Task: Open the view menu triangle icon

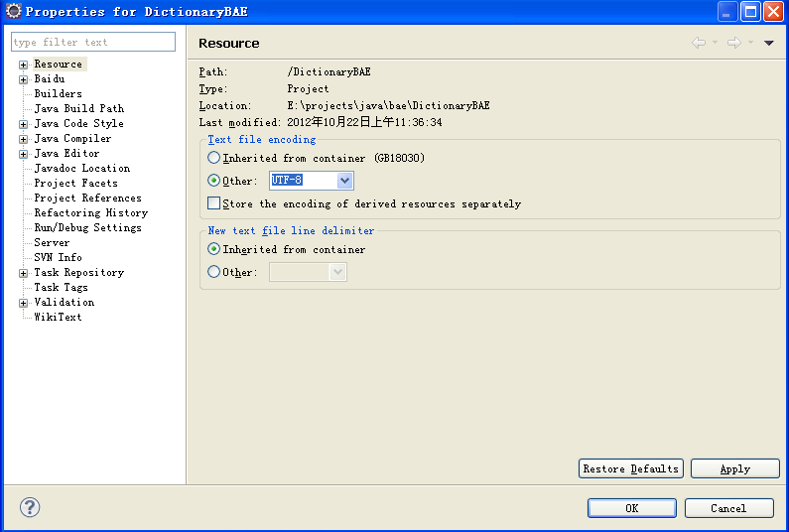Action: pos(768,43)
